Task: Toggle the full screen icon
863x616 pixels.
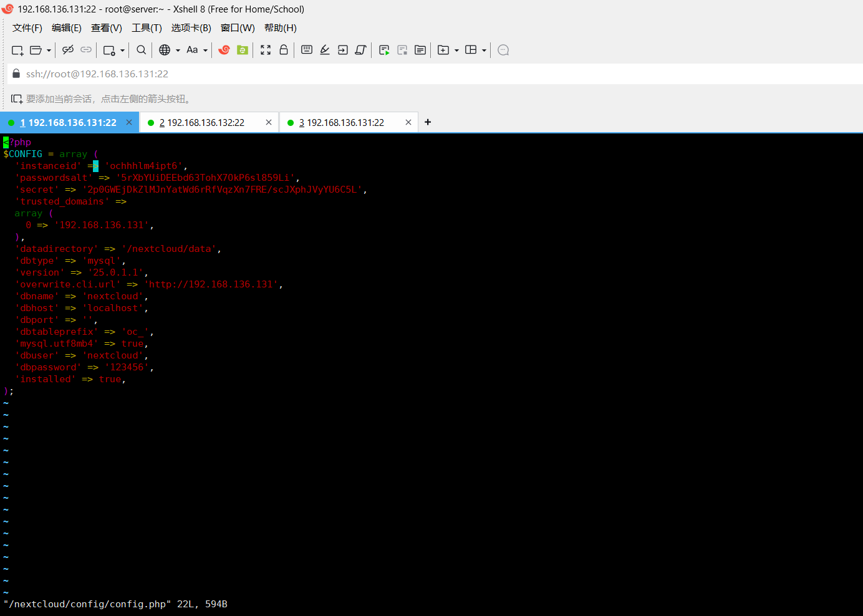Action: click(266, 50)
